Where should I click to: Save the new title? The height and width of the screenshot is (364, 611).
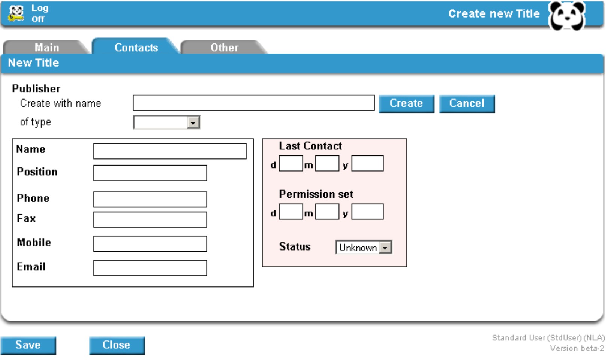[x=28, y=345]
